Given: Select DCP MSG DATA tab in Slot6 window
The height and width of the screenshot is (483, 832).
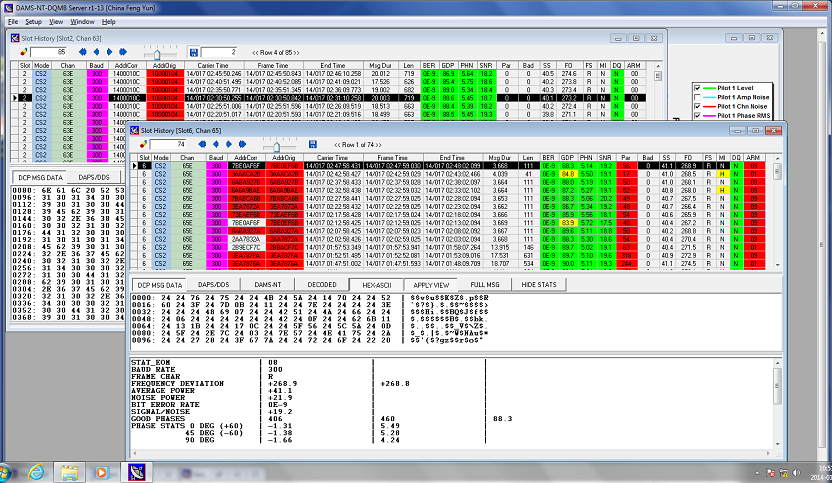Looking at the screenshot, I should point(159,285).
